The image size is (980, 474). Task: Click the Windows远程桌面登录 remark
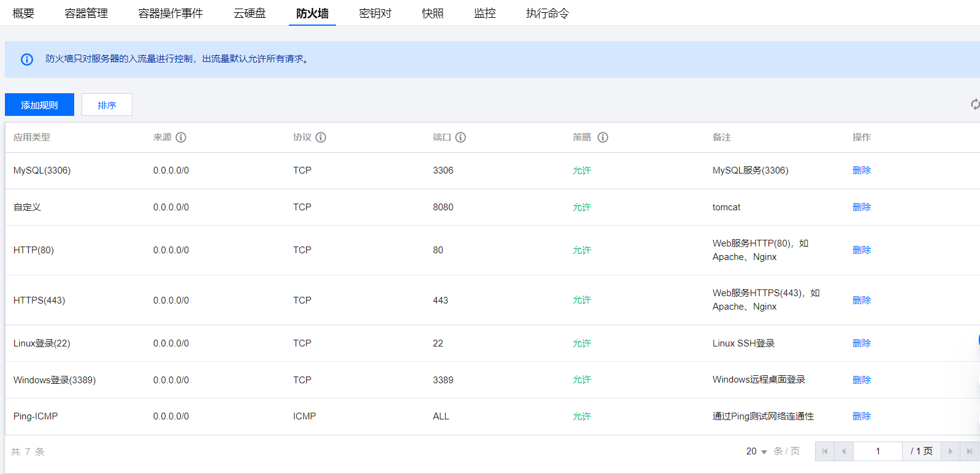759,380
